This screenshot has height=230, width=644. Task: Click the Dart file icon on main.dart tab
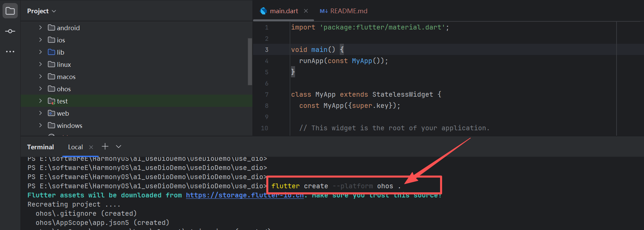(263, 11)
